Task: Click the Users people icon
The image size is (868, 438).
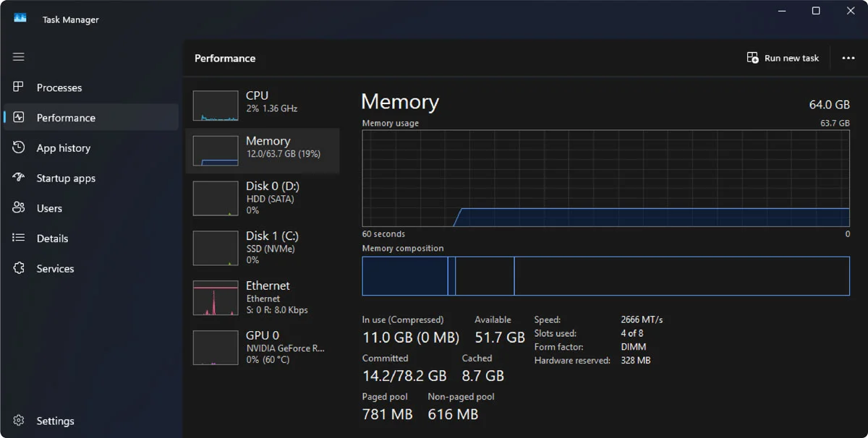Action: tap(19, 208)
